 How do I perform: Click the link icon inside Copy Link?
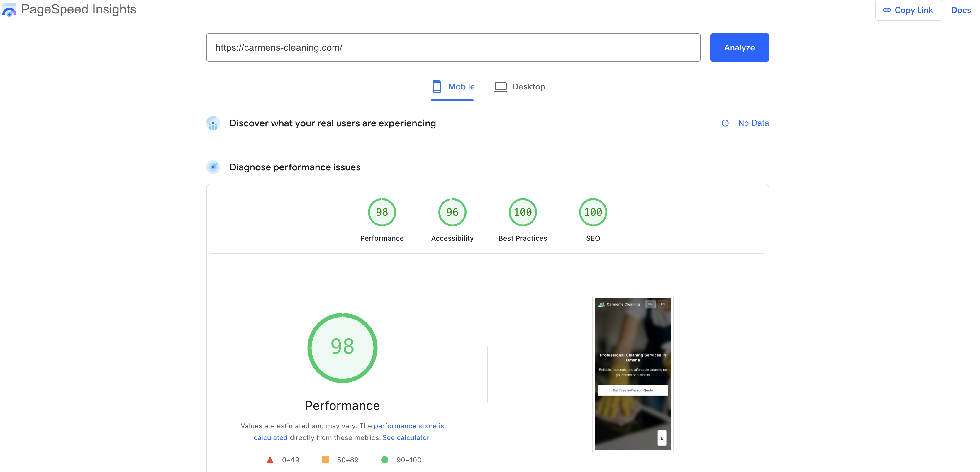point(886,10)
